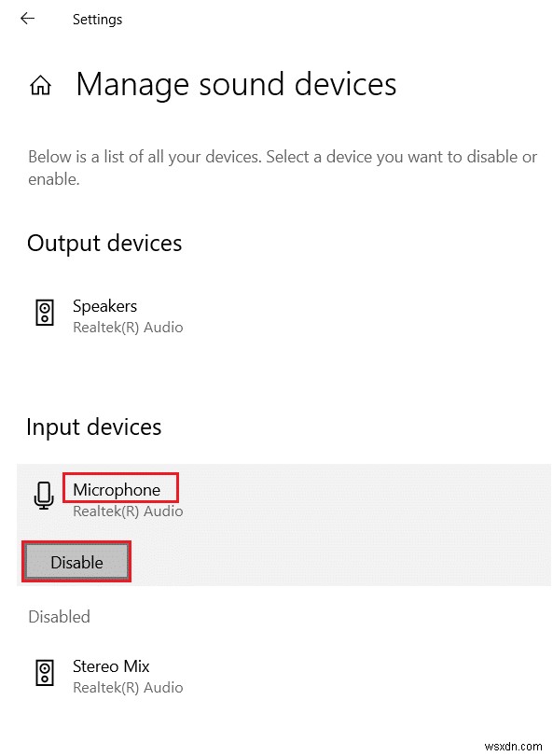The image size is (553, 756).
Task: Select the Microphone device name
Action: pos(120,487)
